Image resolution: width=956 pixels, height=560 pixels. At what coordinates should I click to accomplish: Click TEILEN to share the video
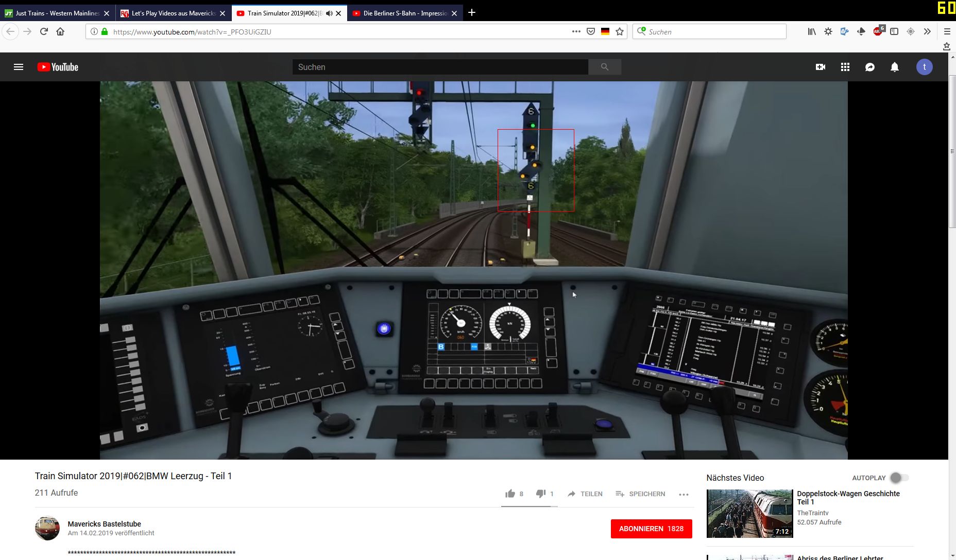(x=585, y=494)
